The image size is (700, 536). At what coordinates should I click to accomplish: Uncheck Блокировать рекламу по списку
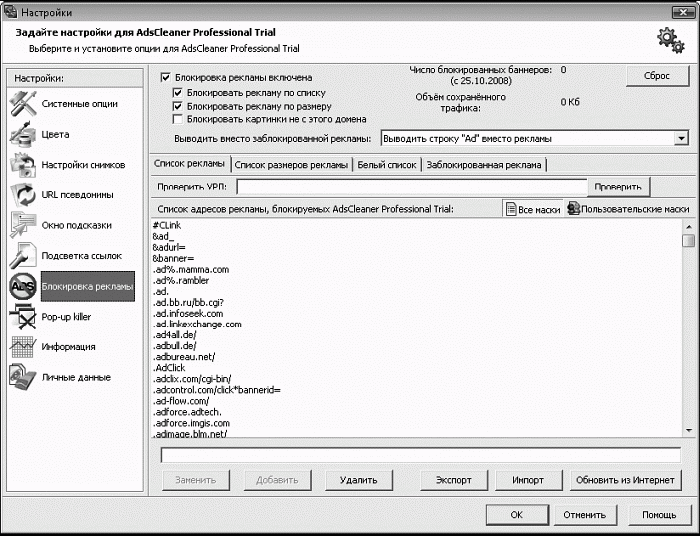click(x=178, y=91)
